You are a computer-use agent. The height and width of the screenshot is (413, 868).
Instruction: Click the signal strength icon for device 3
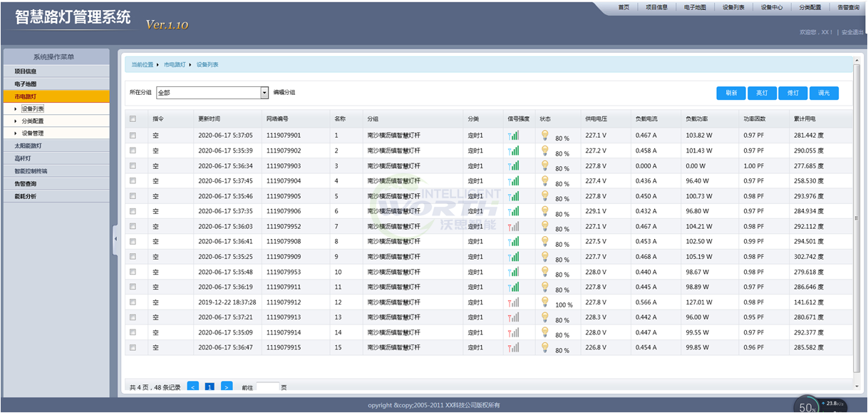point(513,165)
